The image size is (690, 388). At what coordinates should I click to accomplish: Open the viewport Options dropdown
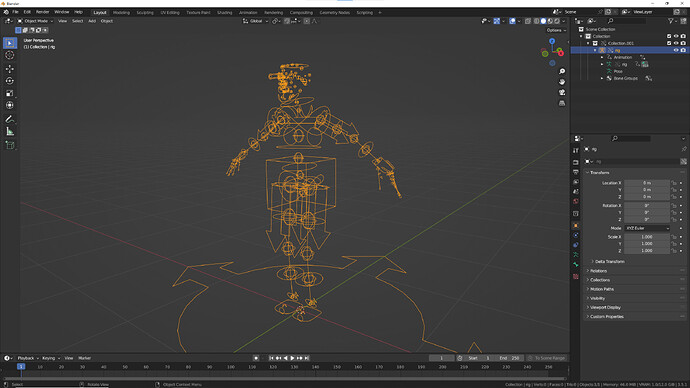(x=556, y=30)
